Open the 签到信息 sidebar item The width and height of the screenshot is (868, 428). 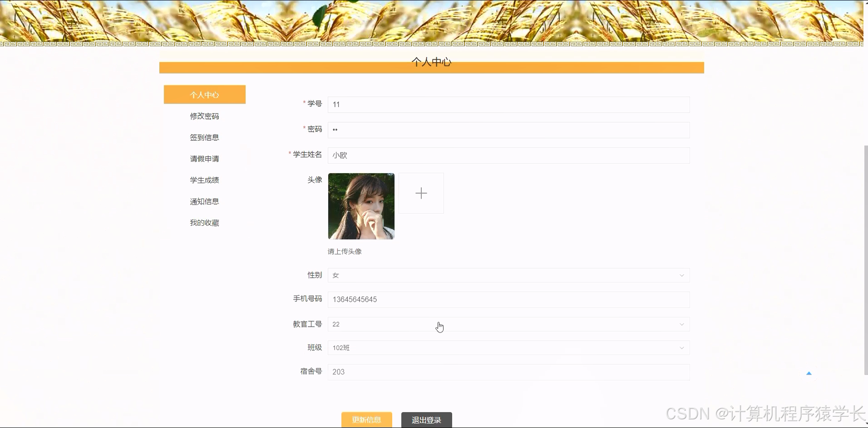204,137
